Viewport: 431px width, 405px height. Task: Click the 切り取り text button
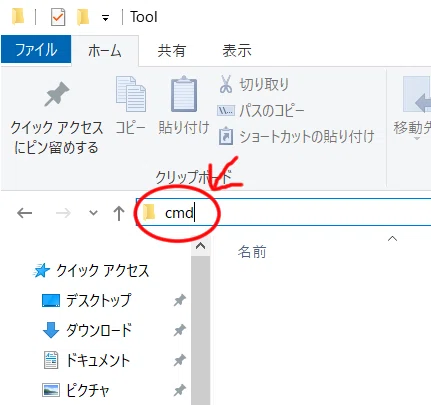click(x=264, y=84)
